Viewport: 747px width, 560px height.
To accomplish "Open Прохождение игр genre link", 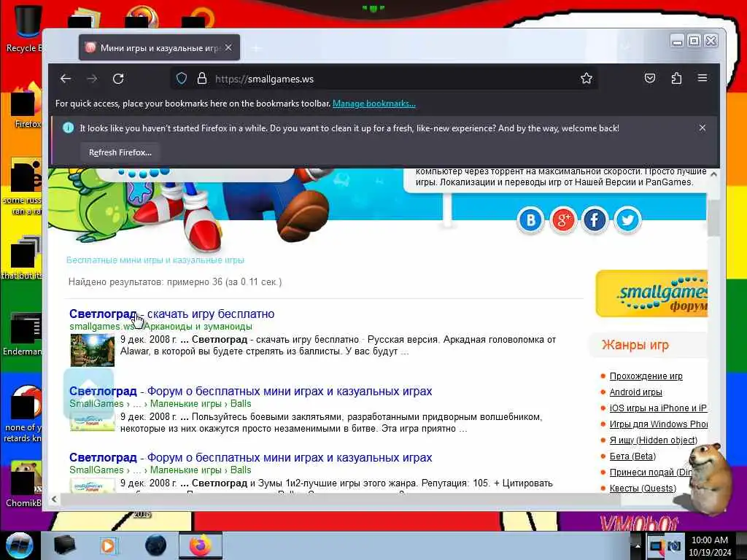I will tap(646, 376).
